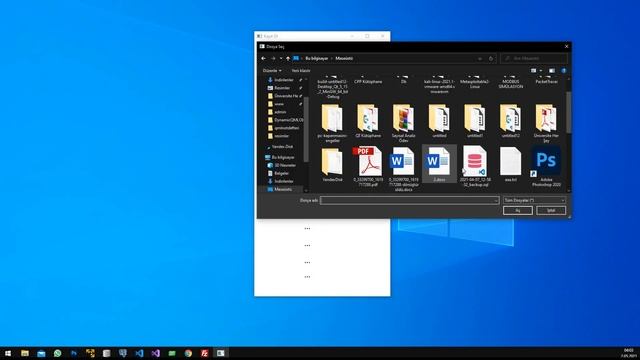Open help with the question mark icon
Viewport: 640px width, 360px height.
pos(564,71)
